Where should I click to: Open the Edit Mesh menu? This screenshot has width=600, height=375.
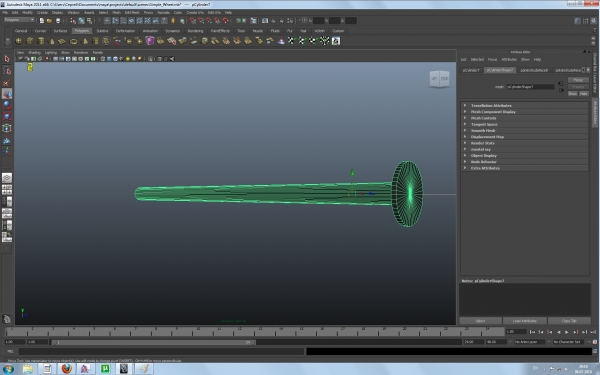click(x=132, y=12)
